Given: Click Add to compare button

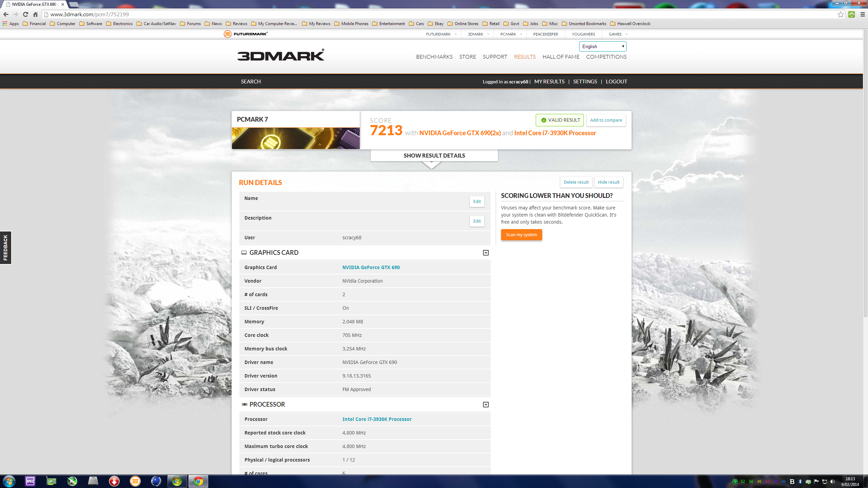Looking at the screenshot, I should [x=606, y=120].
